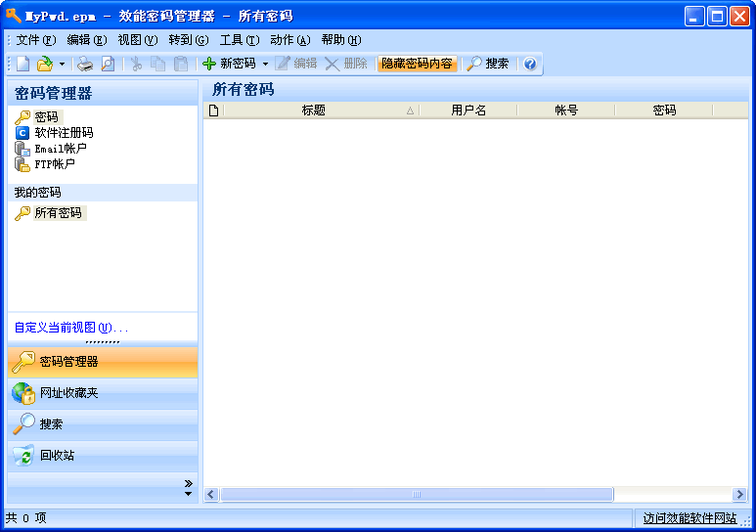The width and height of the screenshot is (756, 532).
Task: Open the 编辑(E) menu
Action: (87, 40)
